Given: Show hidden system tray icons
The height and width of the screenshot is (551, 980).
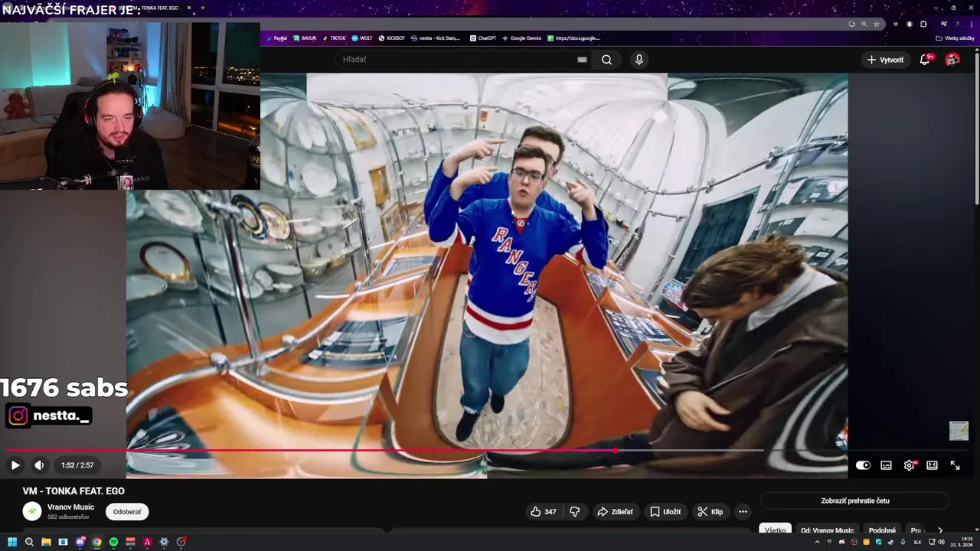Looking at the screenshot, I should coord(817,542).
